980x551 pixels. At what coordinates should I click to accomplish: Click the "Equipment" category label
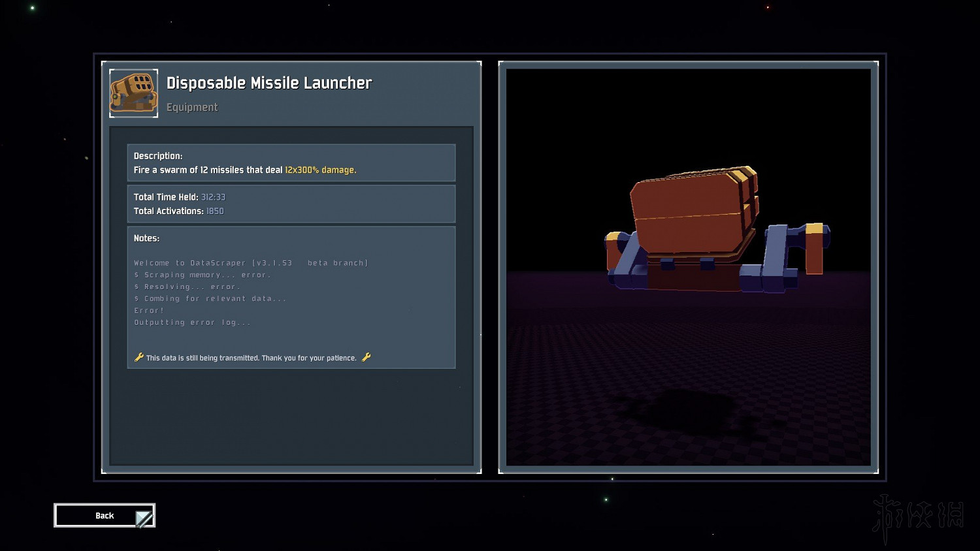pos(192,107)
